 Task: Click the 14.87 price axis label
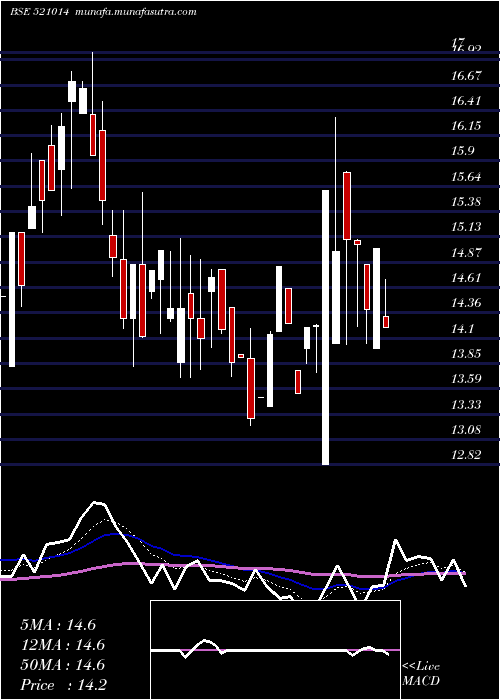(x=466, y=253)
